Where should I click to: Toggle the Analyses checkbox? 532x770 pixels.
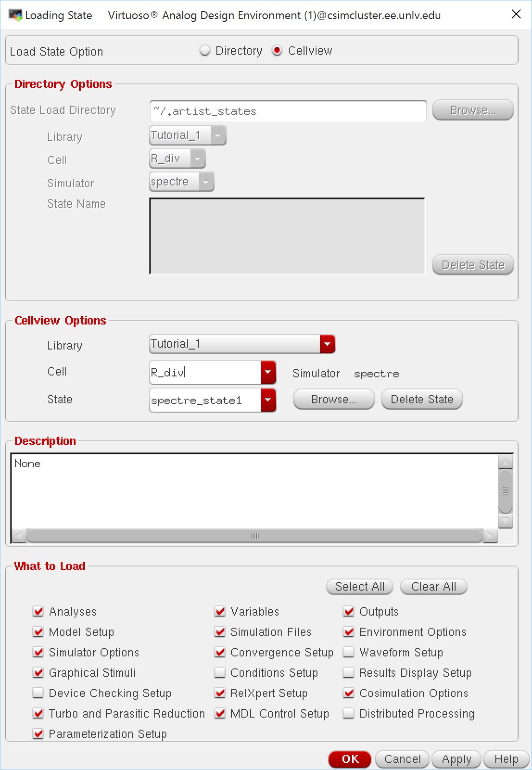click(x=38, y=611)
